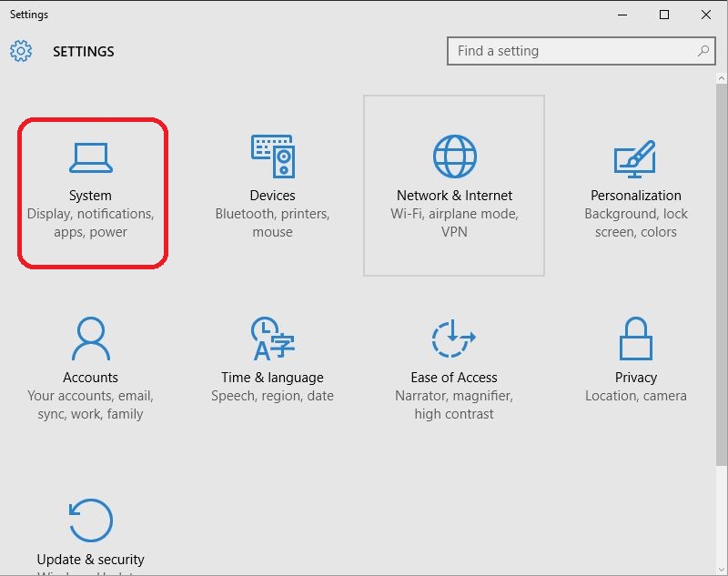
Task: Click the scrollbar down arrow
Action: click(x=721, y=570)
